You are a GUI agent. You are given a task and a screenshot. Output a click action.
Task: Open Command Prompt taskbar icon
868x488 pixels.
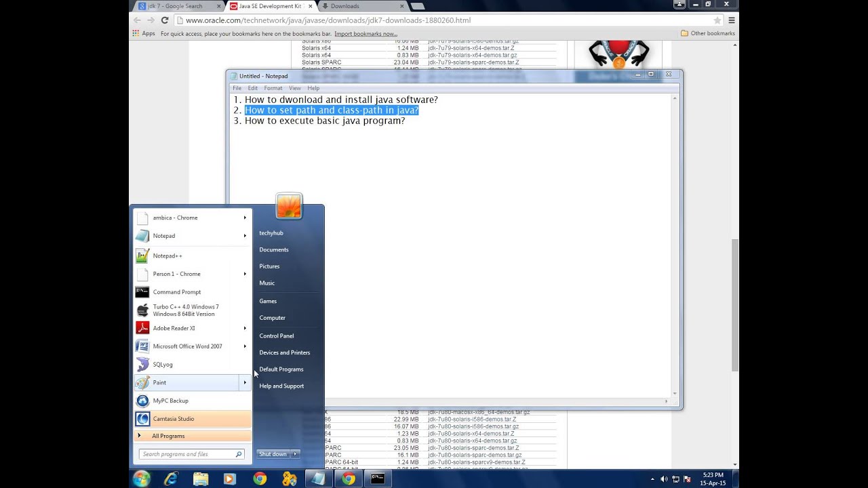coord(378,479)
